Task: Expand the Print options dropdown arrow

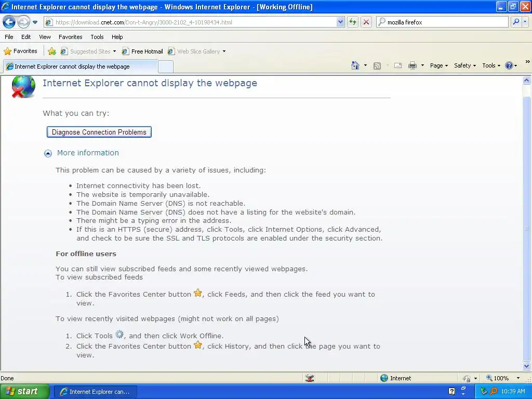Action: pos(422,65)
